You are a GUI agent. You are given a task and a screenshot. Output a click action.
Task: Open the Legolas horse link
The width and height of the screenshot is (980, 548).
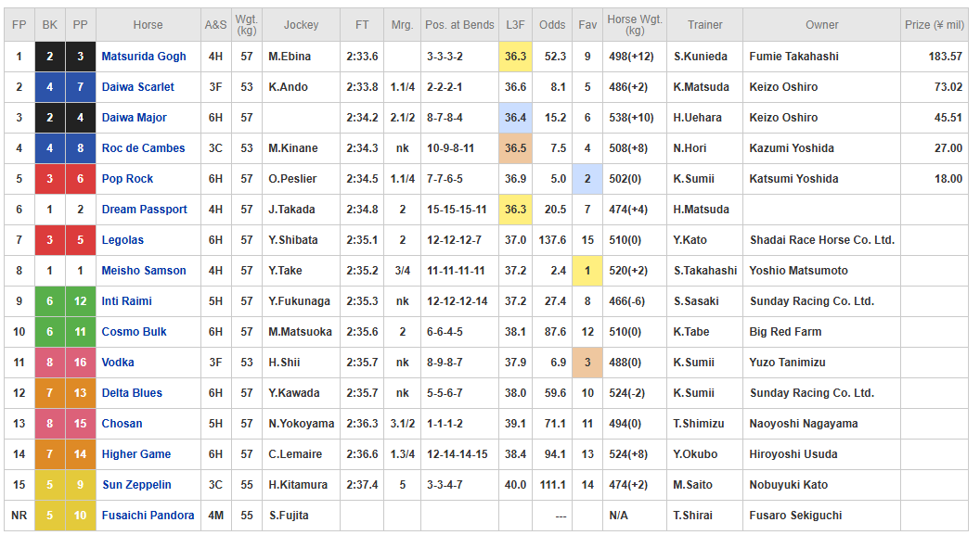122,239
